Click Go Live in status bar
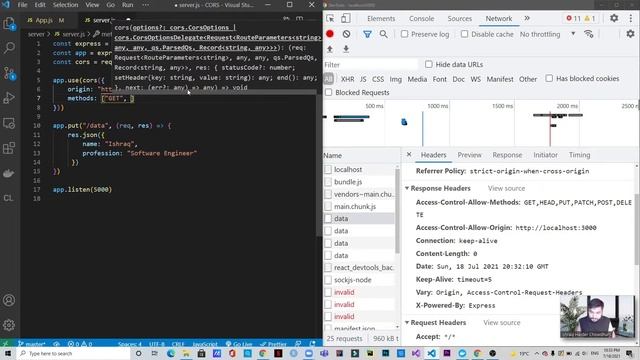Image resolution: width=640 pixels, height=360 pixels. (239, 344)
